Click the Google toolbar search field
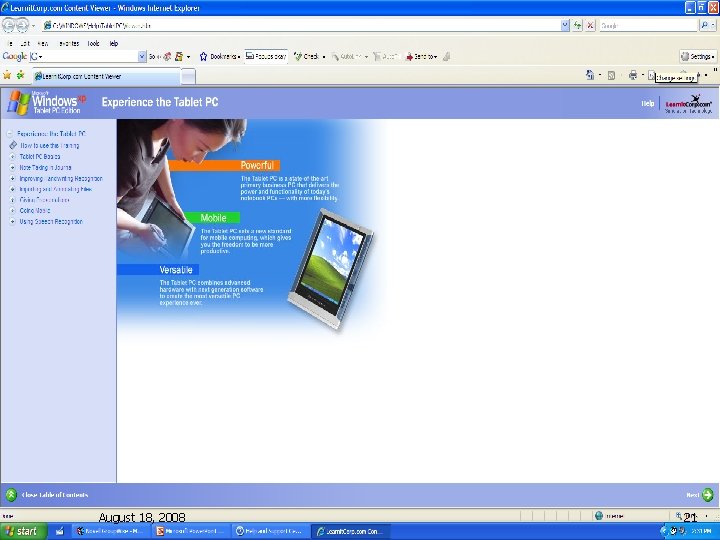Image resolution: width=720 pixels, height=540 pixels. (87, 56)
